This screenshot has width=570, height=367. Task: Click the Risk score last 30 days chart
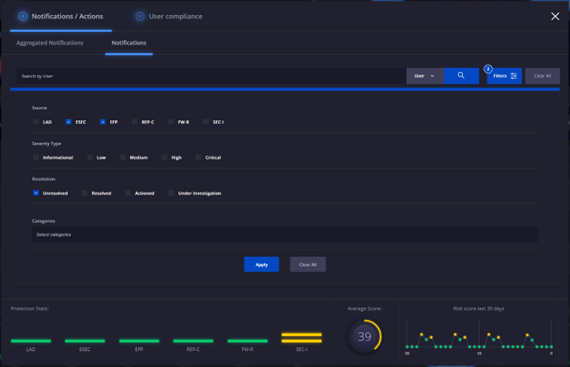pos(479,336)
